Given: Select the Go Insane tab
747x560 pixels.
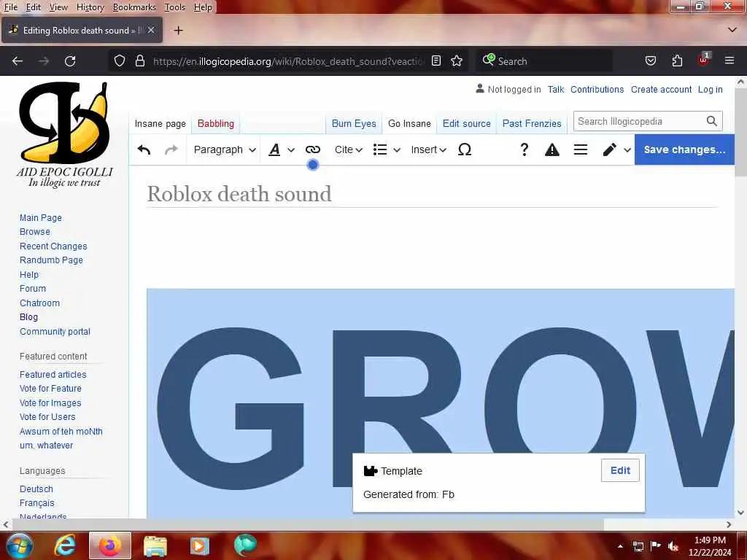Looking at the screenshot, I should 409,124.
